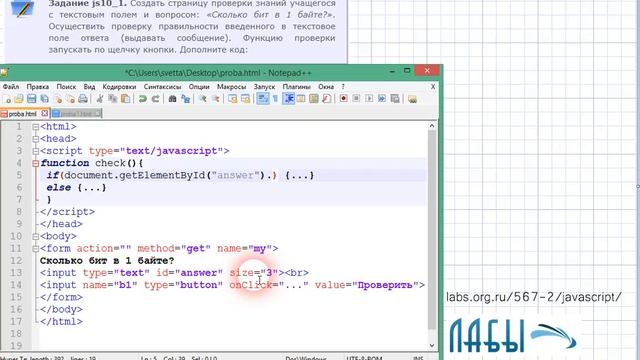Collapse the form fold on line 11

36,249
